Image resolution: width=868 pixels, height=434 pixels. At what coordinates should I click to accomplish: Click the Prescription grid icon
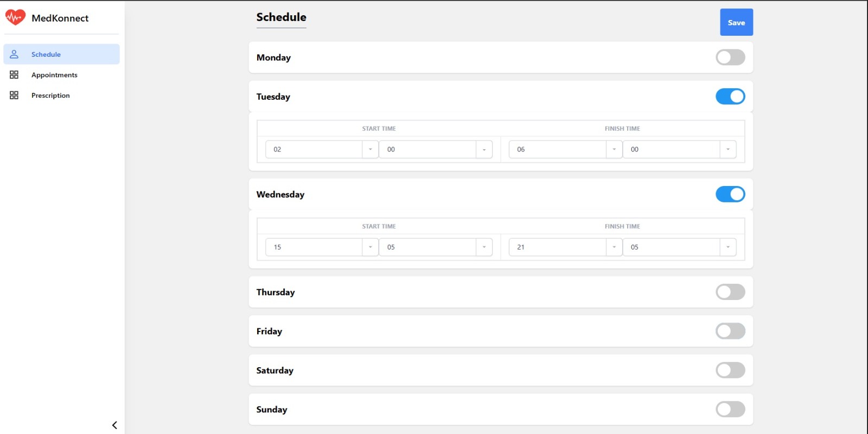click(x=14, y=95)
